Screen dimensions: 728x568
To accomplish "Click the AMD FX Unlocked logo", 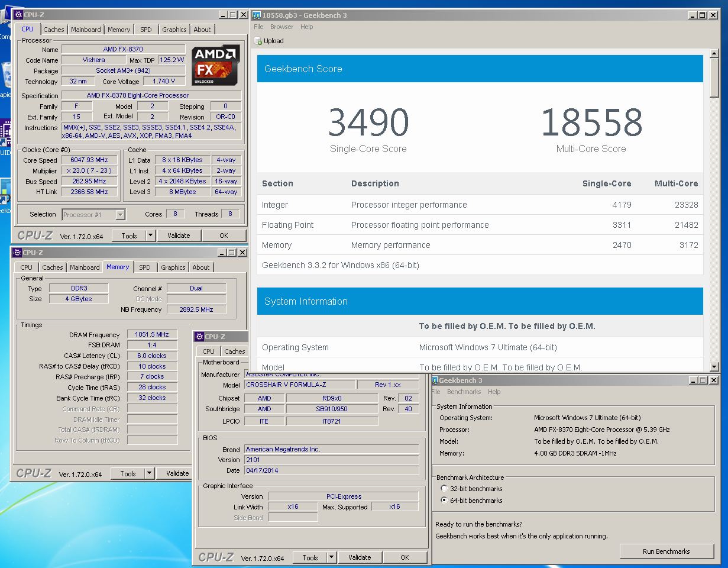I will click(216, 64).
